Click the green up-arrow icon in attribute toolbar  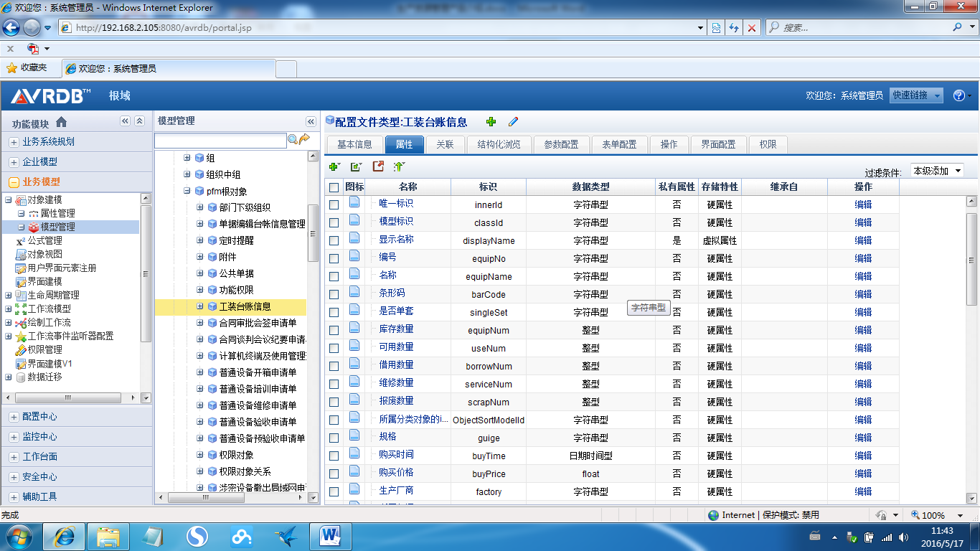(399, 166)
